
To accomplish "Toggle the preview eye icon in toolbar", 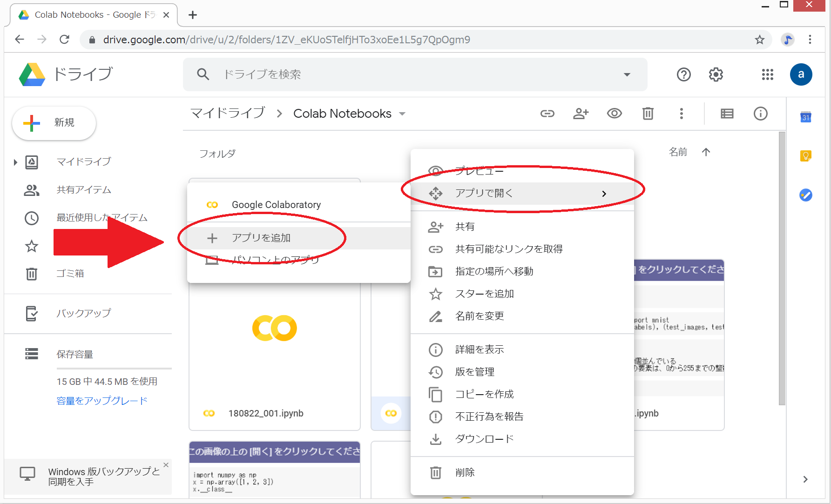I will [x=614, y=114].
